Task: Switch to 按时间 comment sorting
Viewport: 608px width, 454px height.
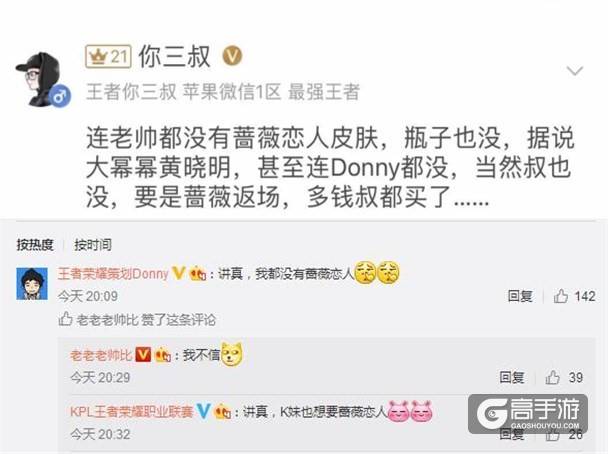Action: click(93, 245)
